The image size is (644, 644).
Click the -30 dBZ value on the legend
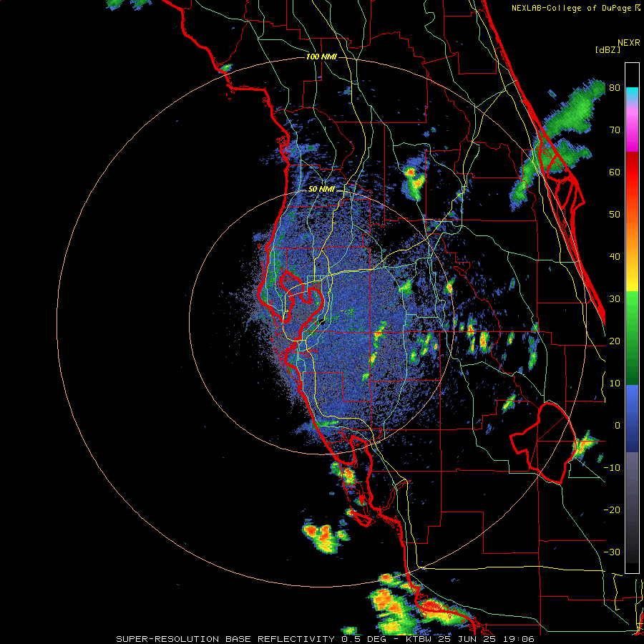pos(612,553)
